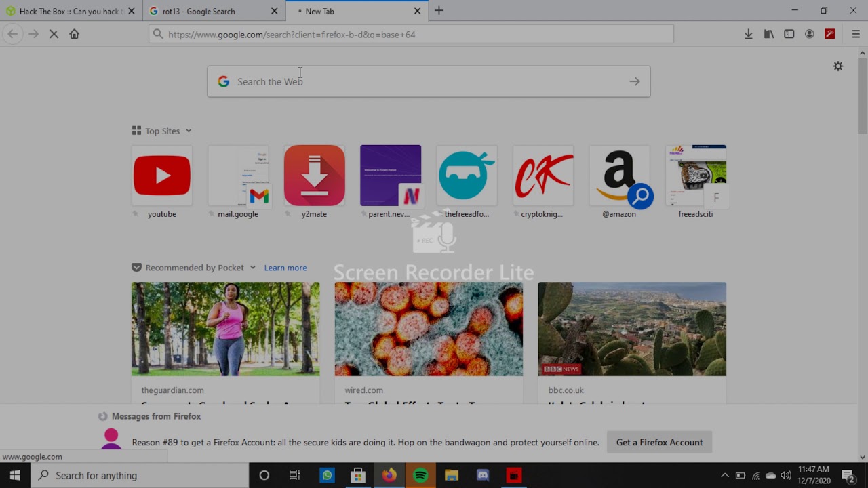
Task: Click Get a Firefox Account button
Action: [x=659, y=442]
